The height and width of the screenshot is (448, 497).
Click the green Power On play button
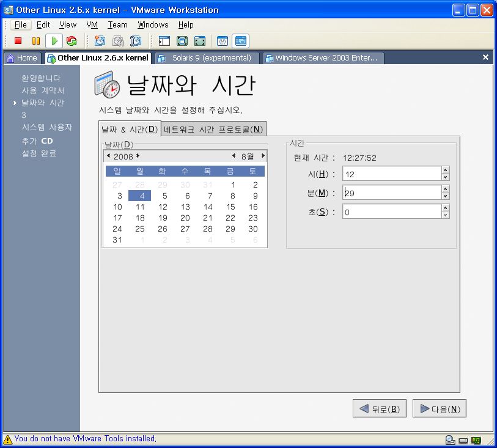click(x=54, y=41)
